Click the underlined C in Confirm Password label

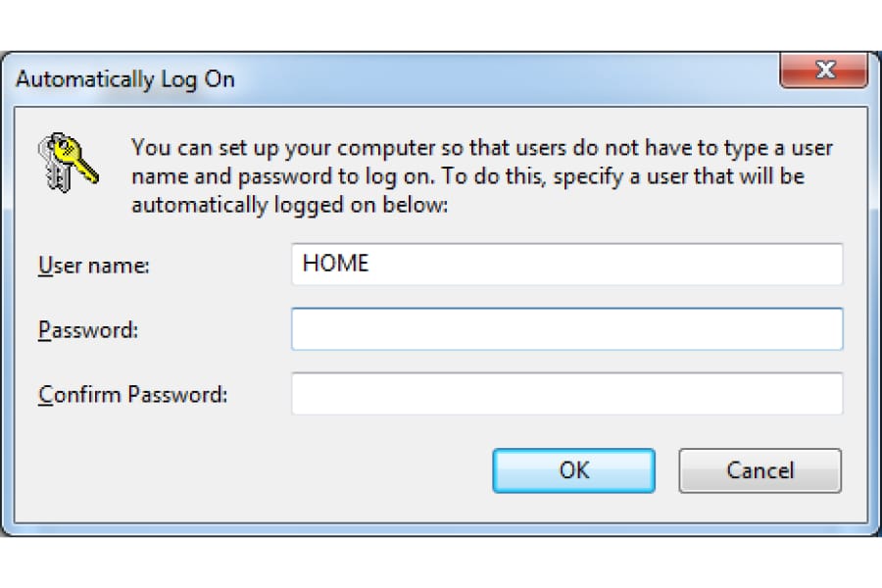tap(45, 394)
